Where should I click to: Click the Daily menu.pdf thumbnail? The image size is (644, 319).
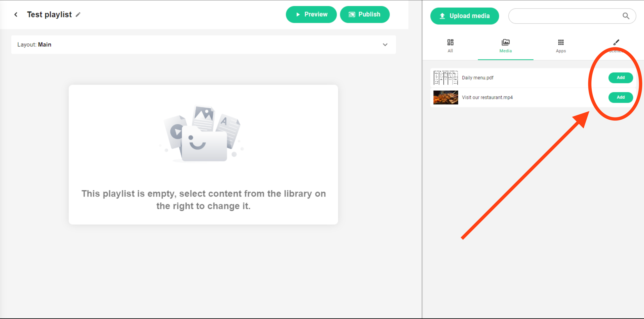(x=445, y=77)
